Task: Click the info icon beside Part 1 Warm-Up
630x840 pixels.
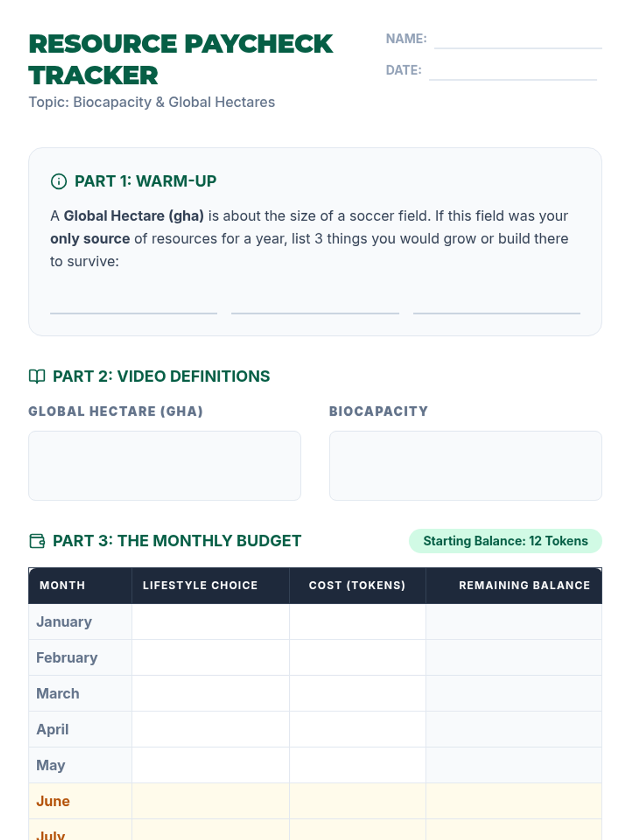Action: tap(58, 182)
